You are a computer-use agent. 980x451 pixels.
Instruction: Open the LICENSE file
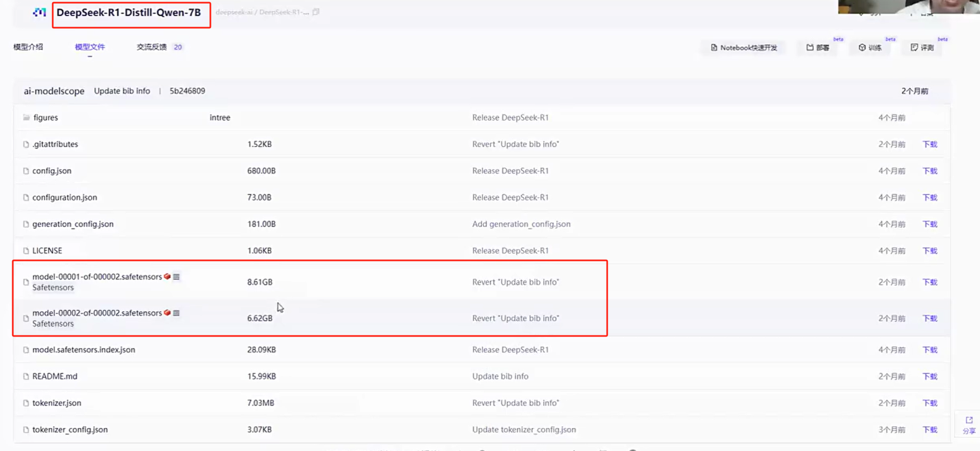[x=47, y=251]
